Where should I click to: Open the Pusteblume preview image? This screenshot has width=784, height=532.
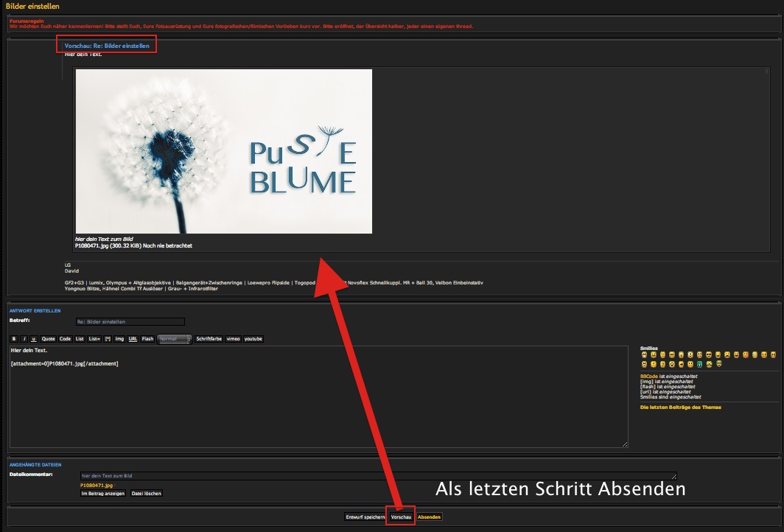223,151
